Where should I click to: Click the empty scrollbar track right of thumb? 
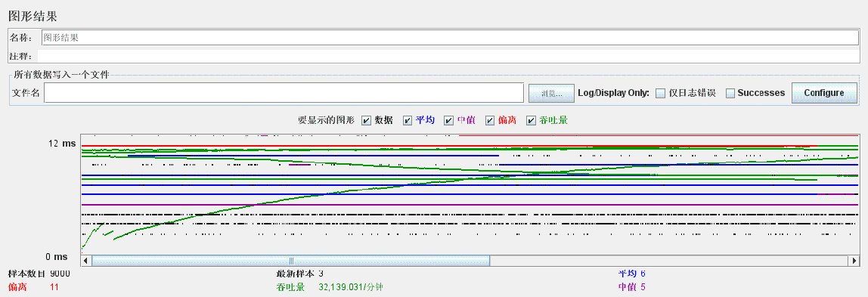(x=670, y=261)
